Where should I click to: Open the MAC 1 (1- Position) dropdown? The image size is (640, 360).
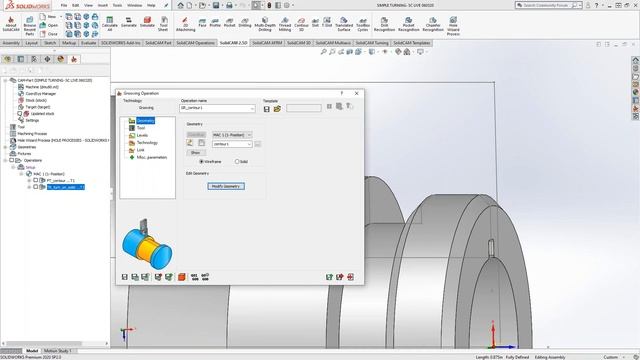(x=249, y=135)
